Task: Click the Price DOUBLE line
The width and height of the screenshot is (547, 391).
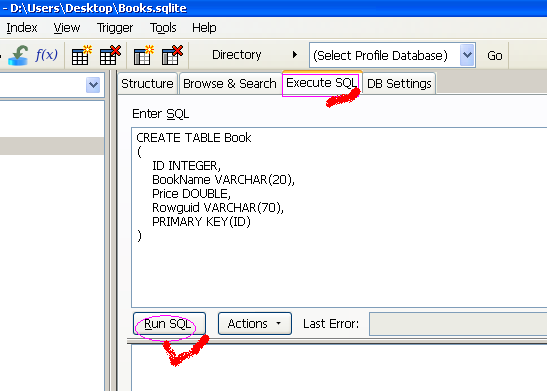Action: 191,194
